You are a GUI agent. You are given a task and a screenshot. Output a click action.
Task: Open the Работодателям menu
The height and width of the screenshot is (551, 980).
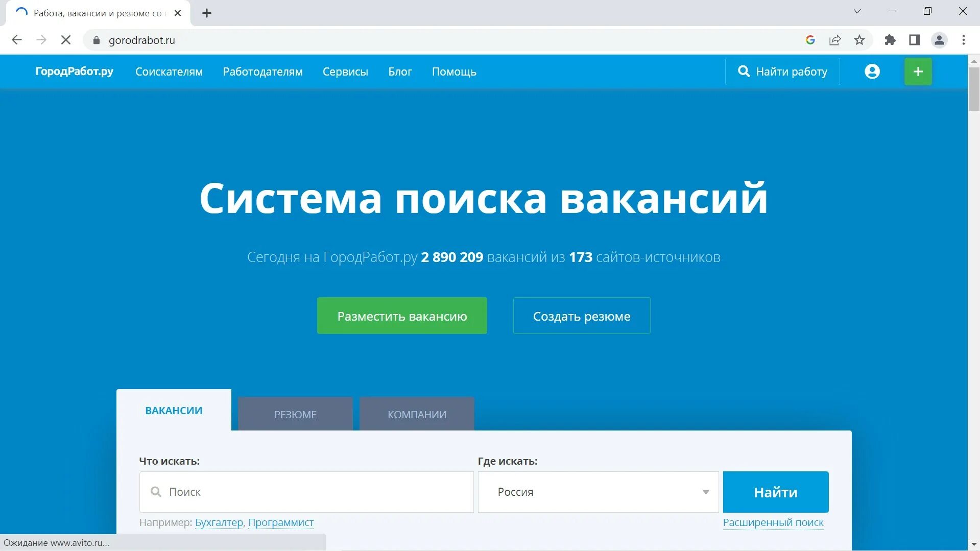[263, 72]
